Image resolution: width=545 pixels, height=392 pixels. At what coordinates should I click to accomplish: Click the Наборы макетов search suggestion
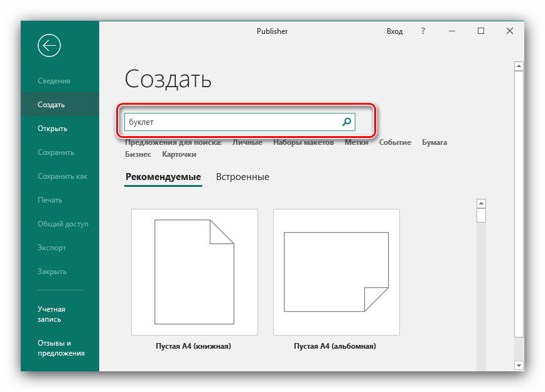click(x=303, y=142)
